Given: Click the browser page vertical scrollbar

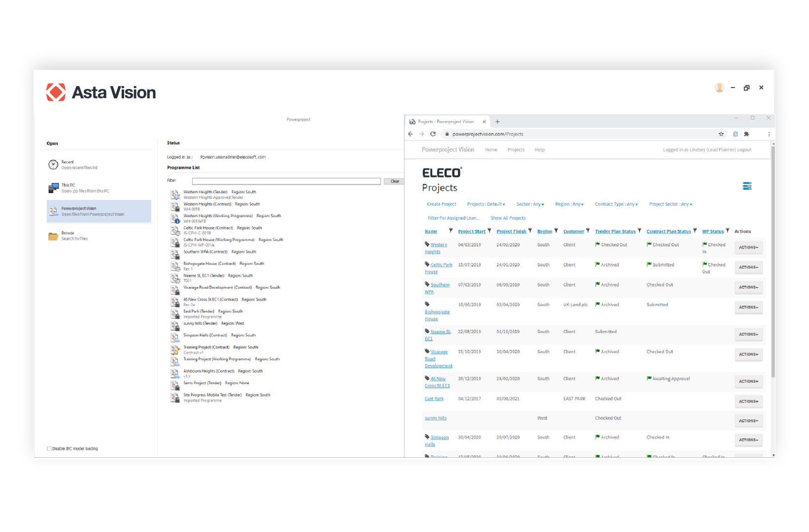Looking at the screenshot, I should 773,261.
